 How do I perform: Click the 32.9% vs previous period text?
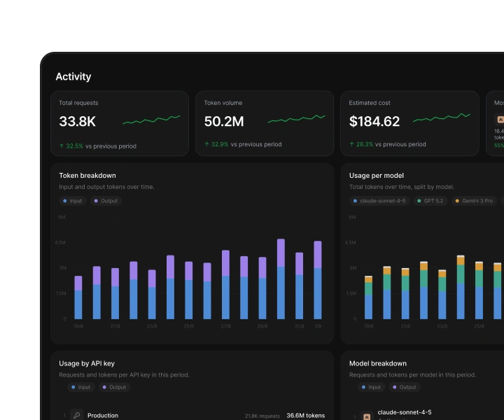click(x=246, y=144)
